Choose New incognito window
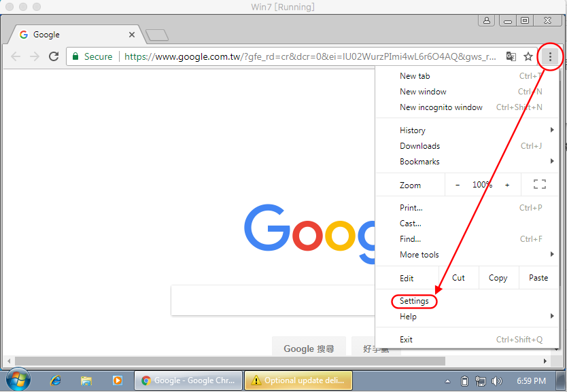This screenshot has height=392, width=567. tap(467, 107)
